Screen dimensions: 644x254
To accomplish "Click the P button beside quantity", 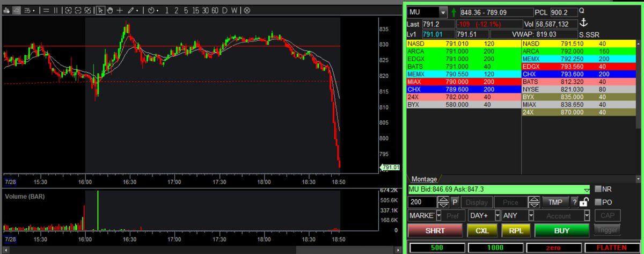I will coord(455,202).
